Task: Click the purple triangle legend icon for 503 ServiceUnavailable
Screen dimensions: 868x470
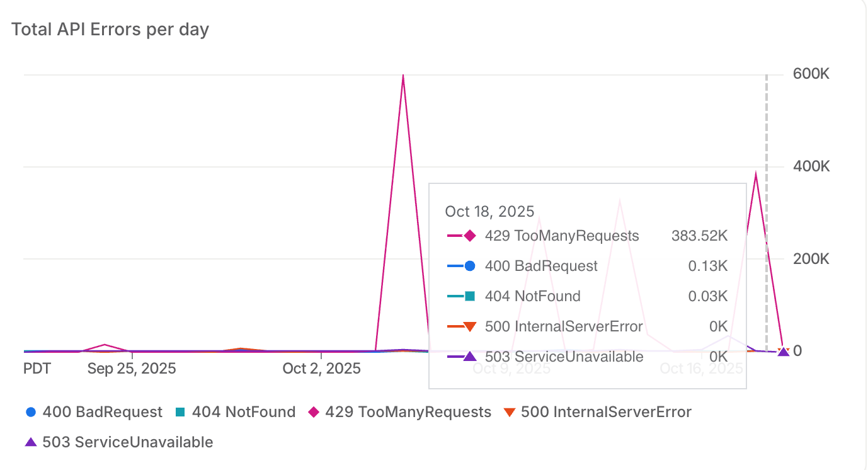Action: (31, 442)
